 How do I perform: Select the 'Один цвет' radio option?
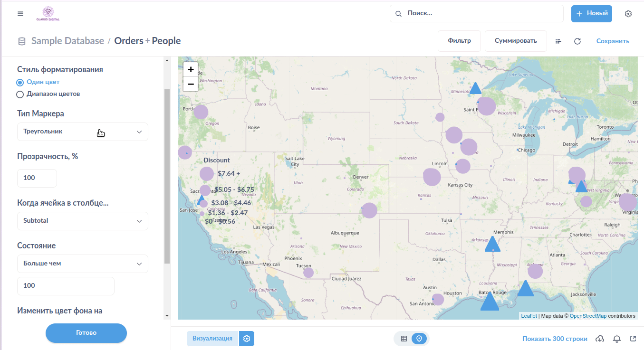click(x=20, y=82)
